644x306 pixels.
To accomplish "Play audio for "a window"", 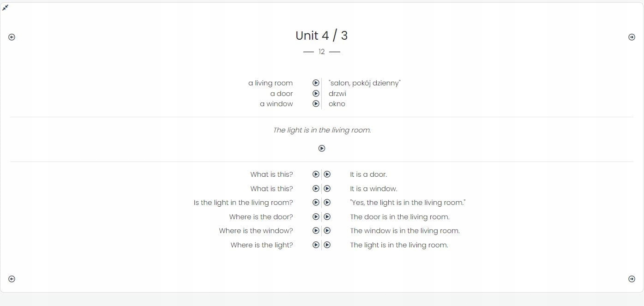I will coord(316,104).
